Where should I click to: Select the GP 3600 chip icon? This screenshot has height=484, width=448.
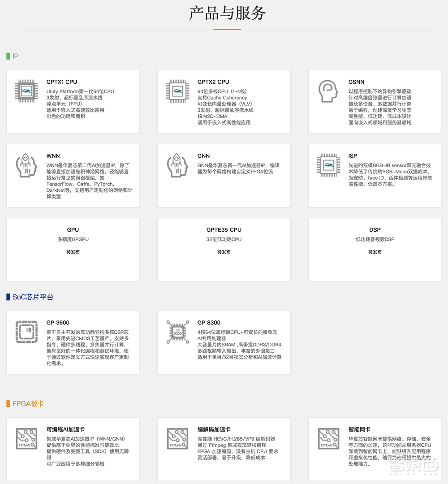tap(26, 332)
